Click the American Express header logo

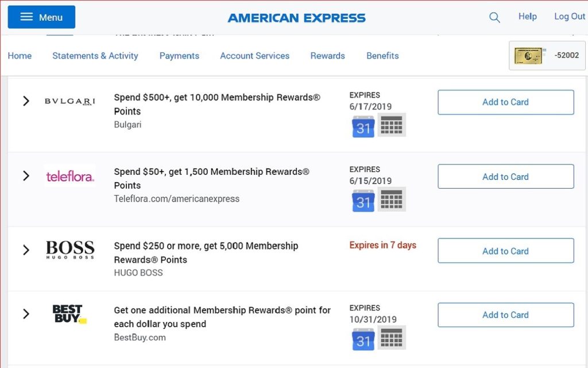coord(296,17)
